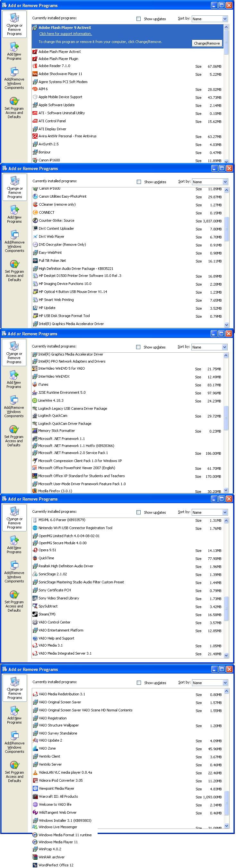This screenshot has height=868, width=236.
Task: Select the Windows Live Messenger icon
Action: [35, 827]
